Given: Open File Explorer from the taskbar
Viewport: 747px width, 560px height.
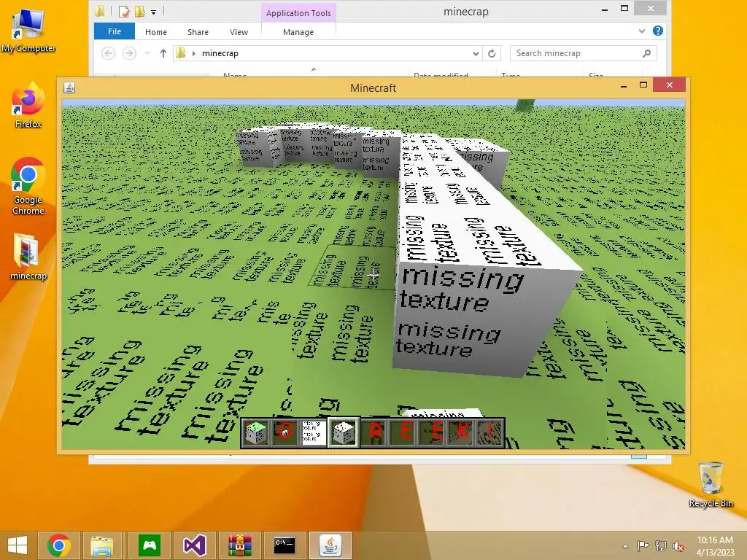Looking at the screenshot, I should (103, 545).
